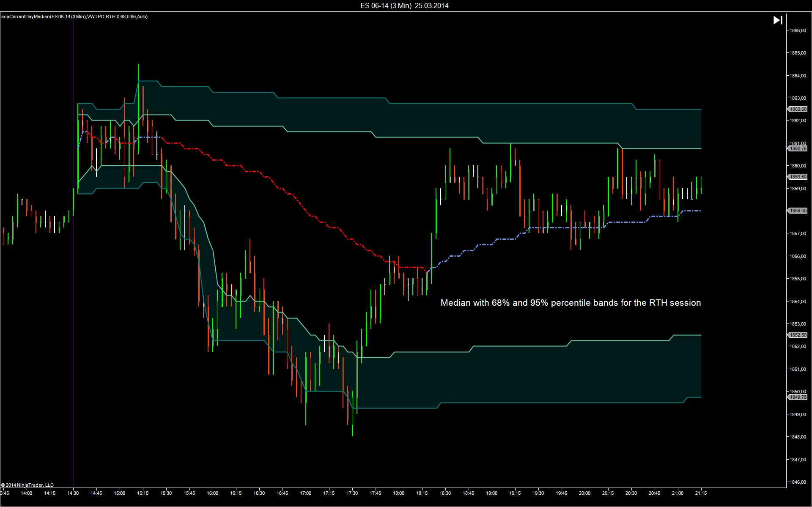Viewport: 812px width, 507px height.
Task: Click the ES 06-14 chart title
Action: pyautogui.click(x=404, y=5)
